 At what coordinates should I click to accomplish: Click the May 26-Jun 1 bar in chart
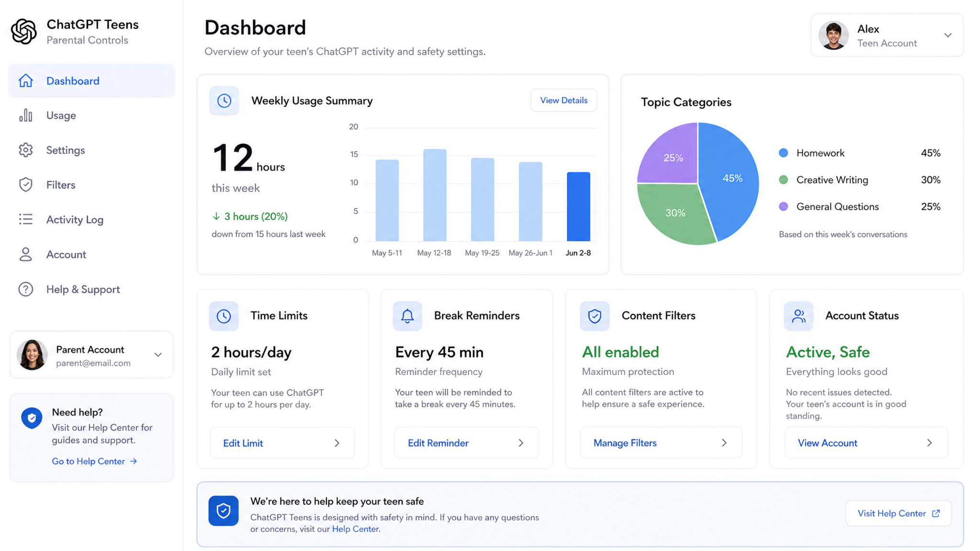click(x=531, y=201)
